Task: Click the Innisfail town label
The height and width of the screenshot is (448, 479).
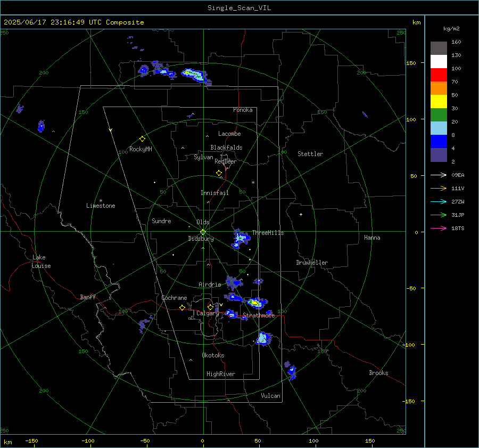Action: [x=214, y=193]
